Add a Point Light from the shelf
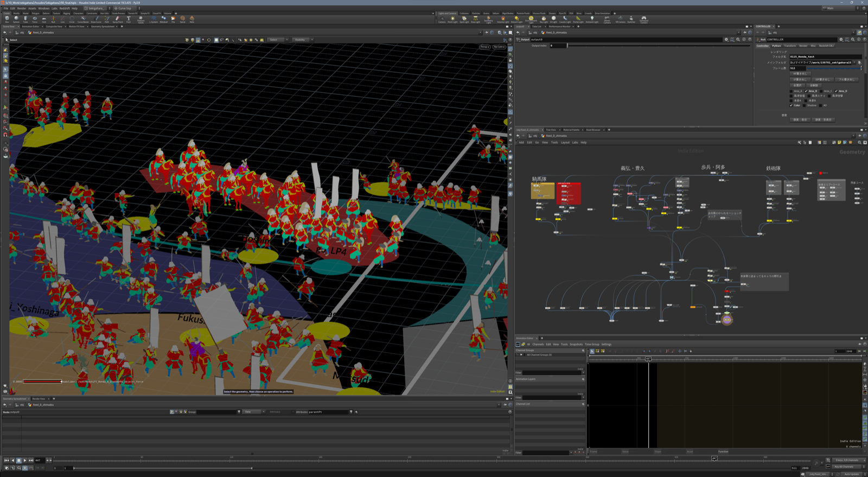This screenshot has height=477, width=868. tap(452, 19)
